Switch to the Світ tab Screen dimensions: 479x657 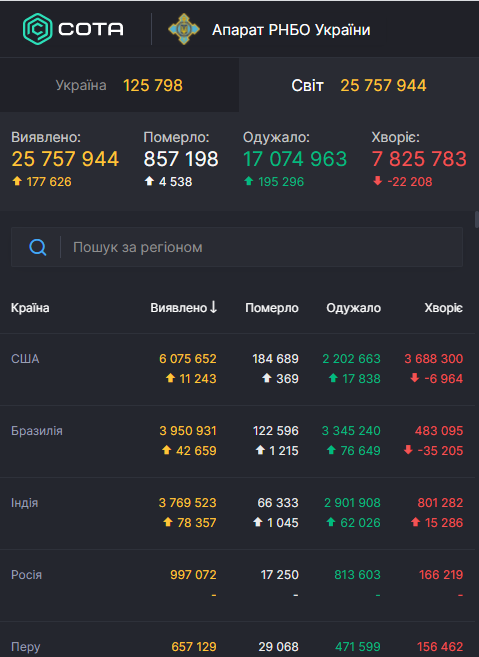(x=359, y=85)
